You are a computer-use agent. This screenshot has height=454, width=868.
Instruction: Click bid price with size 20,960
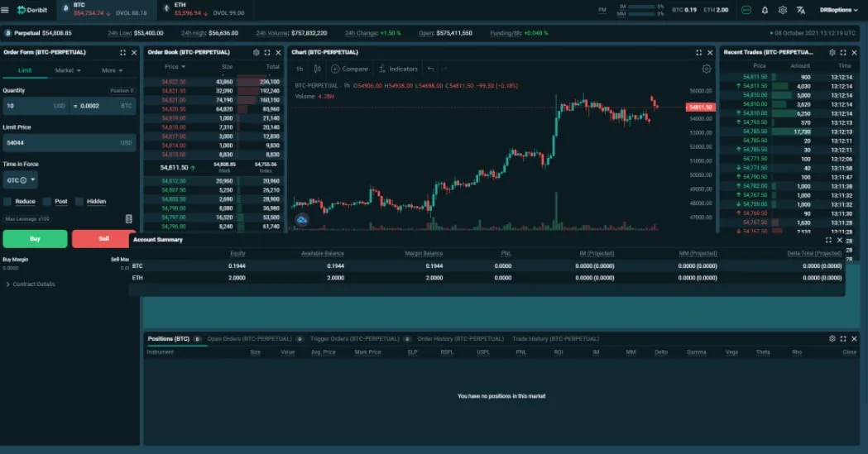pyautogui.click(x=173, y=181)
